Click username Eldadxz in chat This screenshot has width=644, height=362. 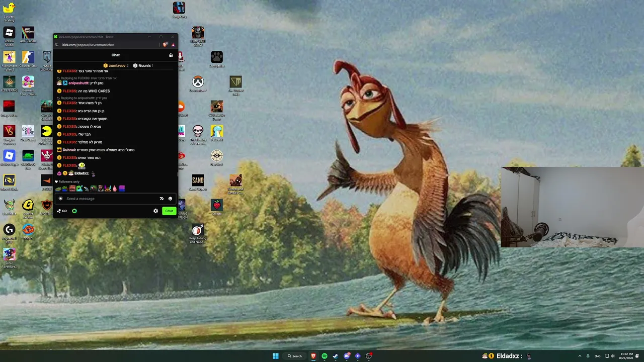click(x=82, y=173)
